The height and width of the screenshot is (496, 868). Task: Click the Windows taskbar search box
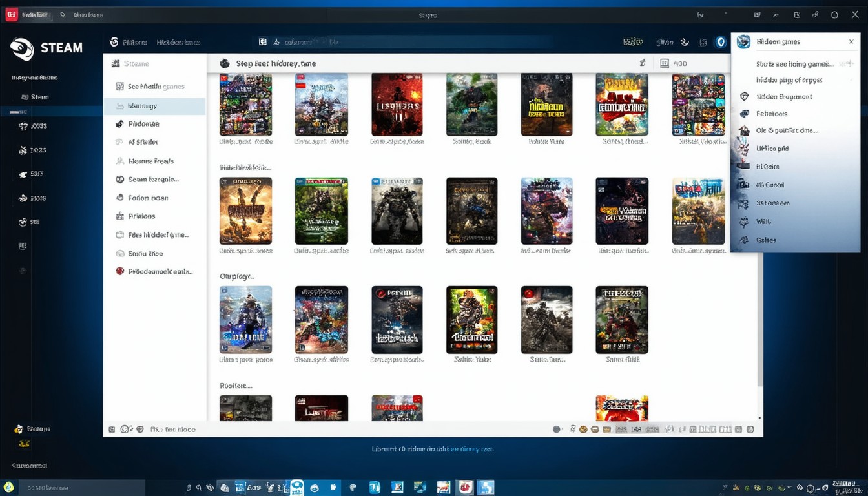77,488
